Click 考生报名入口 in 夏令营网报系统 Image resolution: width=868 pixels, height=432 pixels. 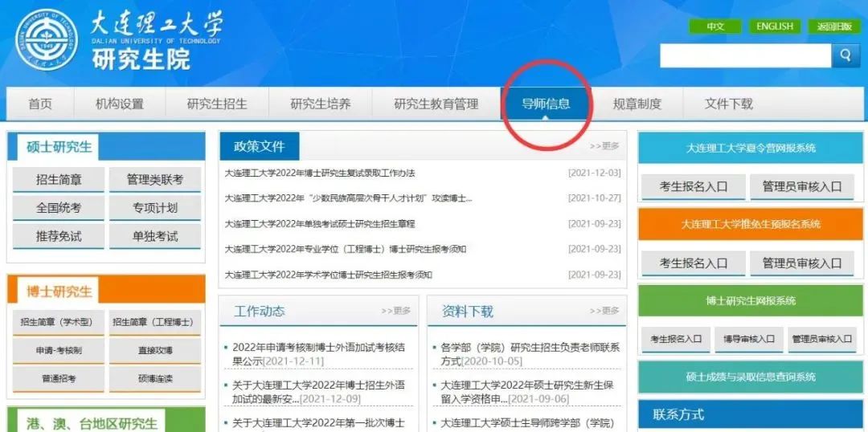[x=693, y=186]
